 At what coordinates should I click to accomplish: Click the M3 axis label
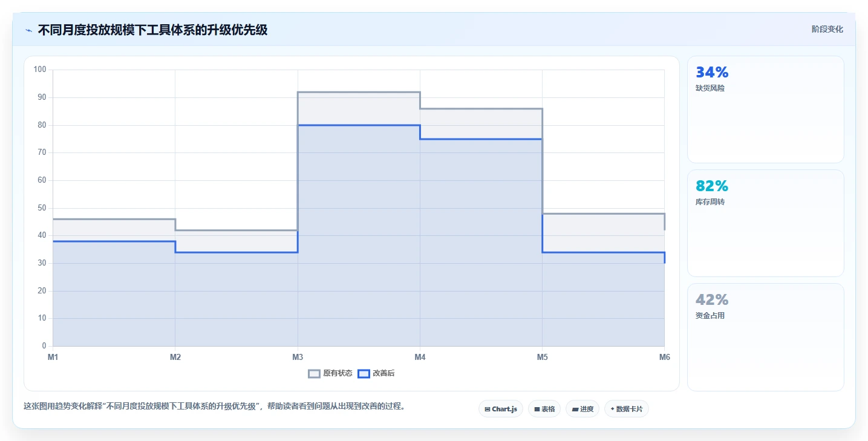tap(298, 357)
